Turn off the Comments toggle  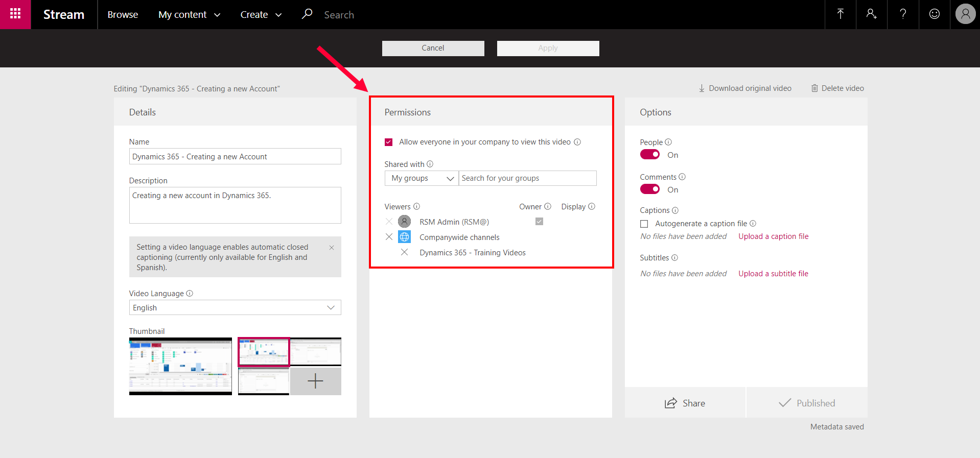(x=650, y=189)
